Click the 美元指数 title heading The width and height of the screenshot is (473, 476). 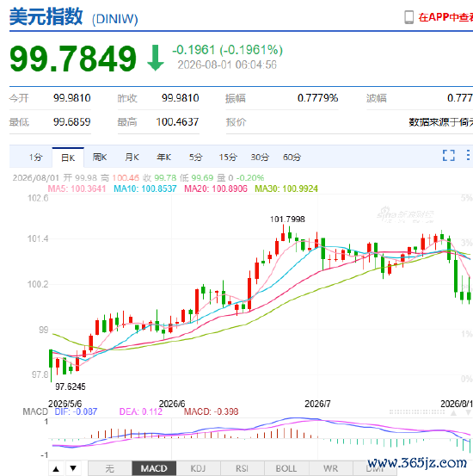pos(46,16)
